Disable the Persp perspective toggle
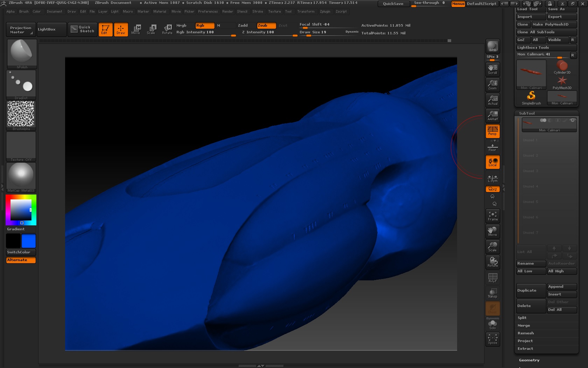 click(492, 131)
